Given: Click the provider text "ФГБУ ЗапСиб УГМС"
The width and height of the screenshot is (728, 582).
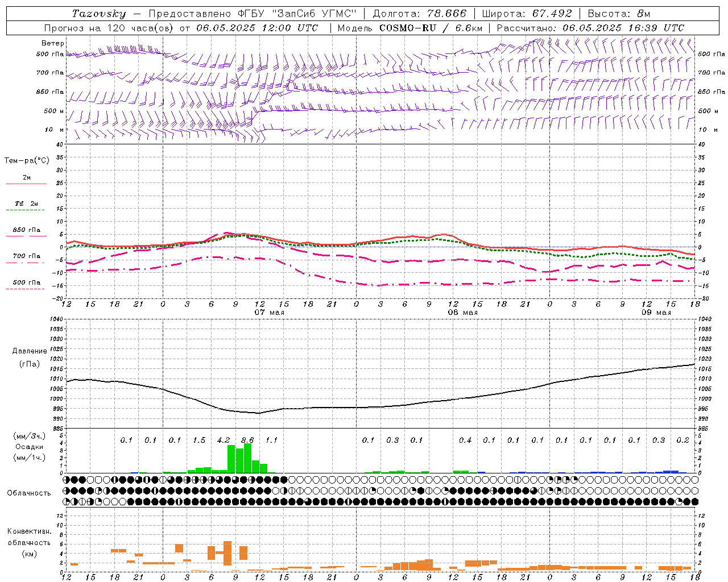Looking at the screenshot, I should click(296, 14).
